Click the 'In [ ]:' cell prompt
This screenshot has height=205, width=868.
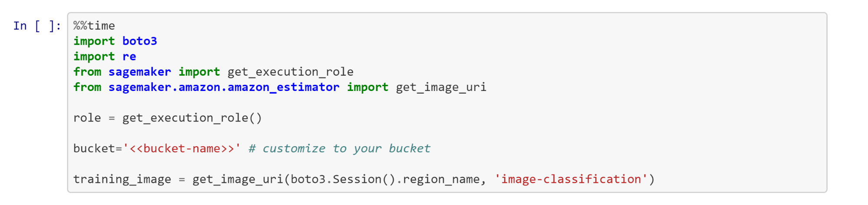(x=37, y=26)
